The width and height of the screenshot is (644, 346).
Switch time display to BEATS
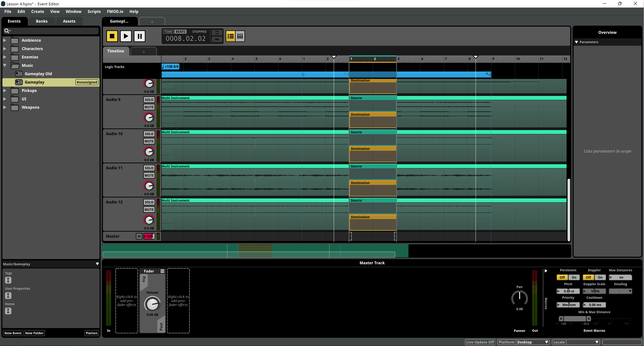(x=180, y=32)
